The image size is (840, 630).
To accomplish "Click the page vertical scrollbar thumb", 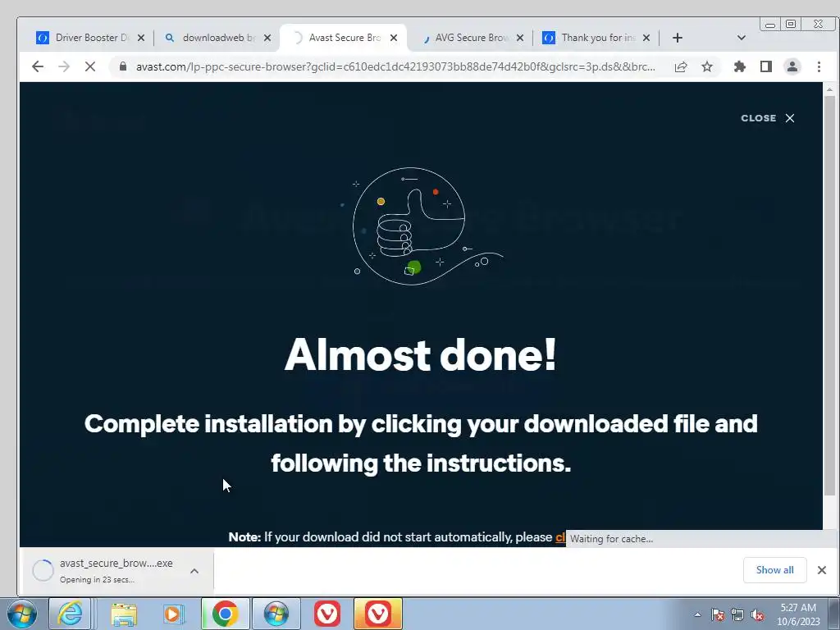I will point(829,295).
